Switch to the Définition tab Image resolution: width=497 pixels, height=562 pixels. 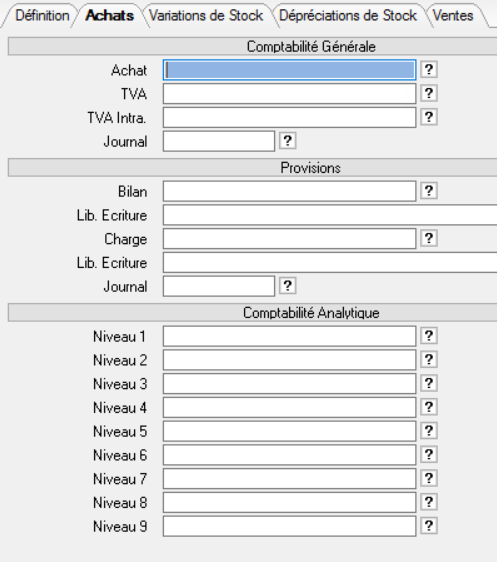pos(42,16)
